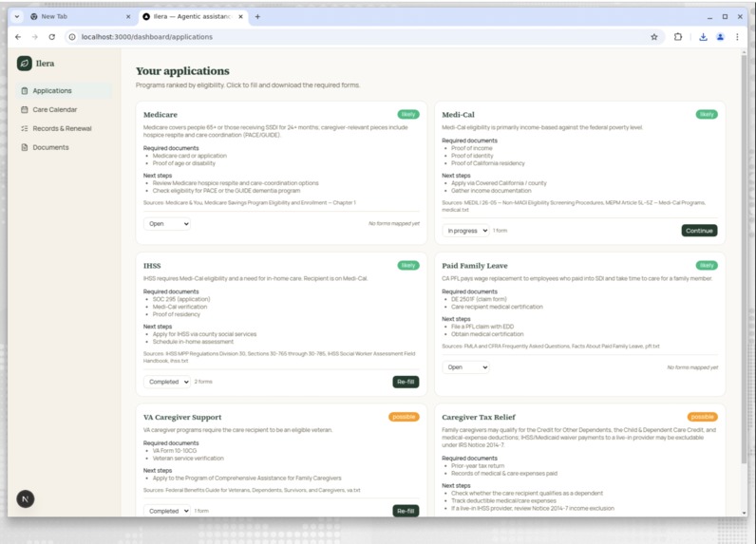Click the likely badge on Medi-Cal card

(x=707, y=114)
